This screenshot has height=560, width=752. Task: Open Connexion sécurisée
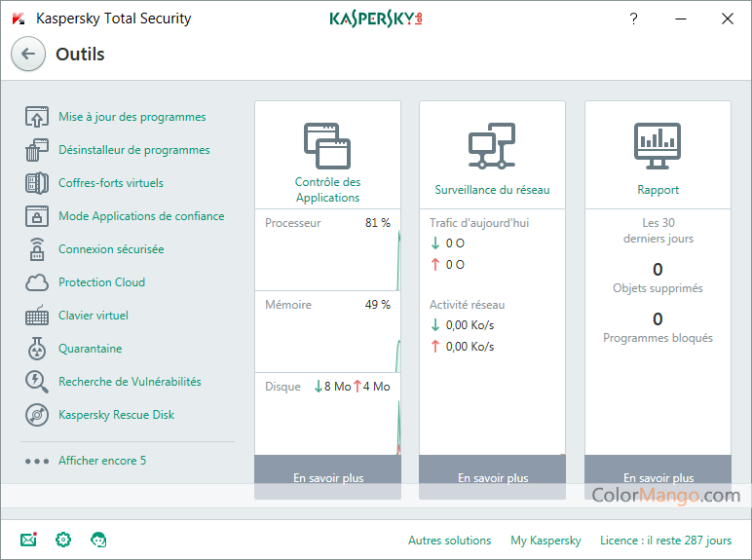pos(111,249)
